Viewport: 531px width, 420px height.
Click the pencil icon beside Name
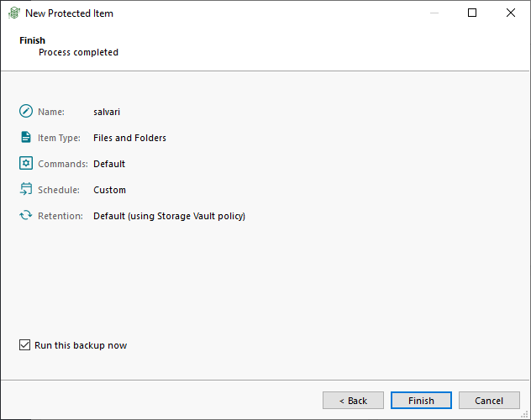[x=26, y=112]
